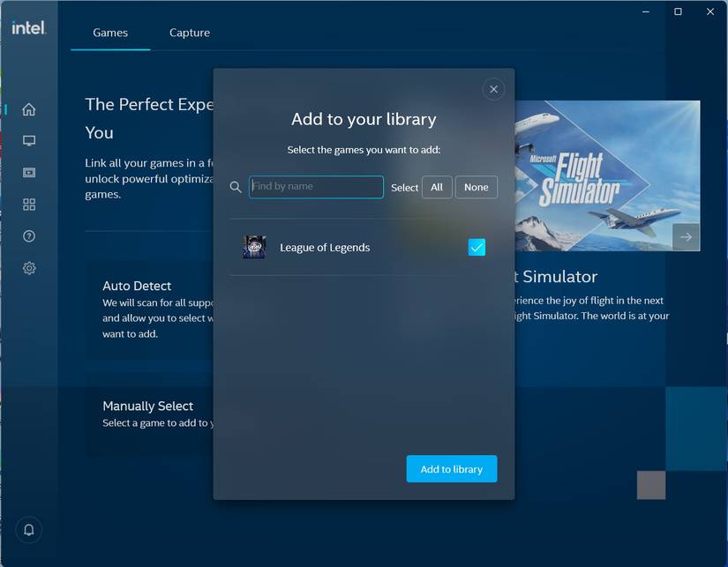728x567 pixels.
Task: Click the None selection button
Action: 477,187
